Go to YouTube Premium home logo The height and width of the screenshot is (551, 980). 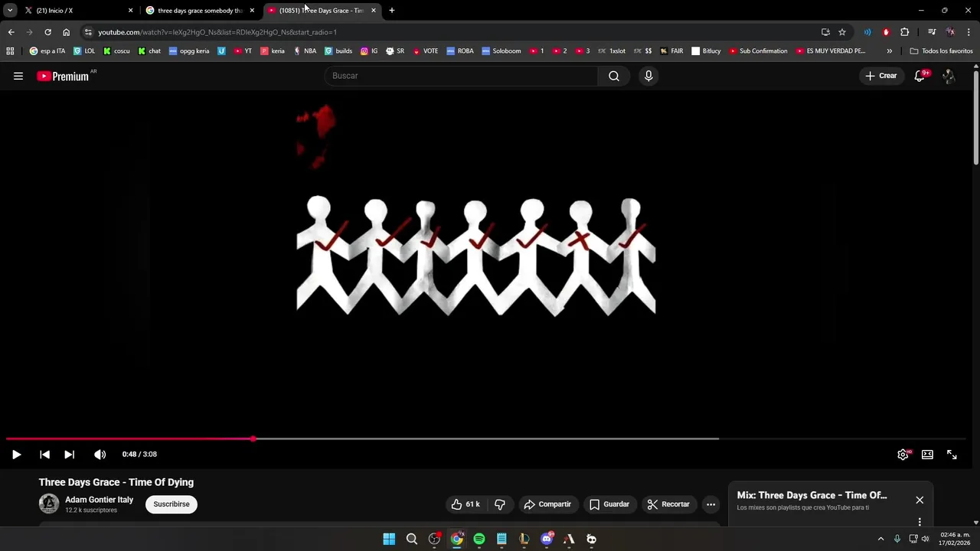click(64, 76)
